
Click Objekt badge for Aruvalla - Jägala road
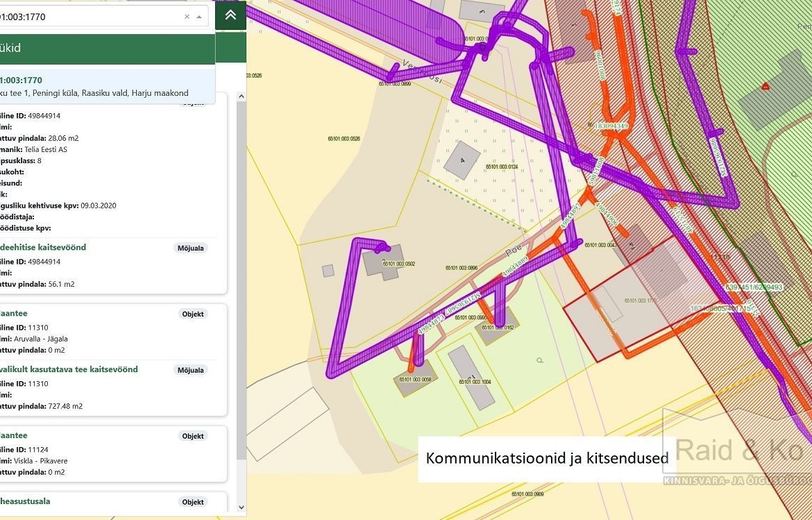tap(193, 314)
